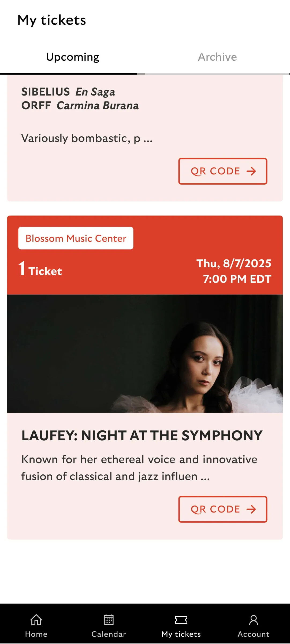
Task: Open the LAUFEY: NIGHT AT THE SYMPHONY title
Action: (142, 436)
